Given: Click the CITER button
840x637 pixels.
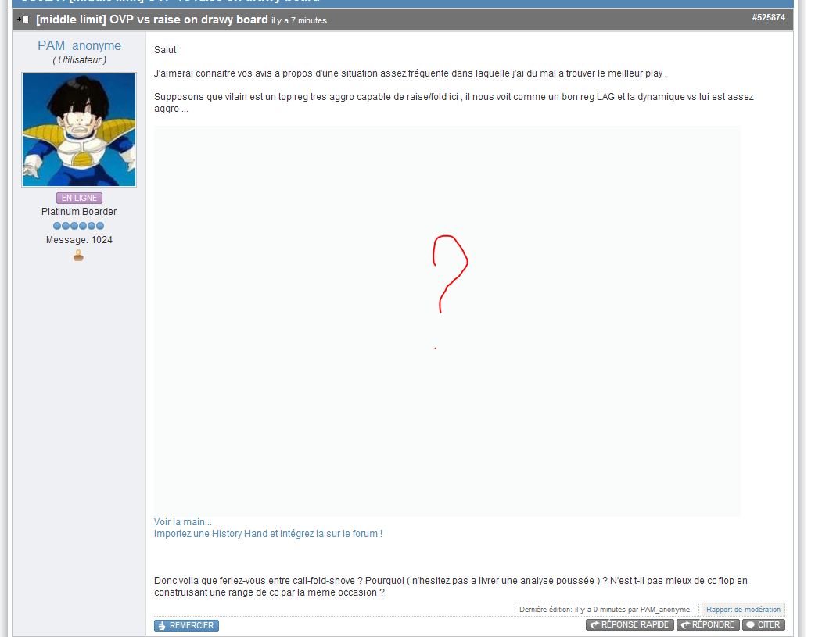Looking at the screenshot, I should click(763, 624).
